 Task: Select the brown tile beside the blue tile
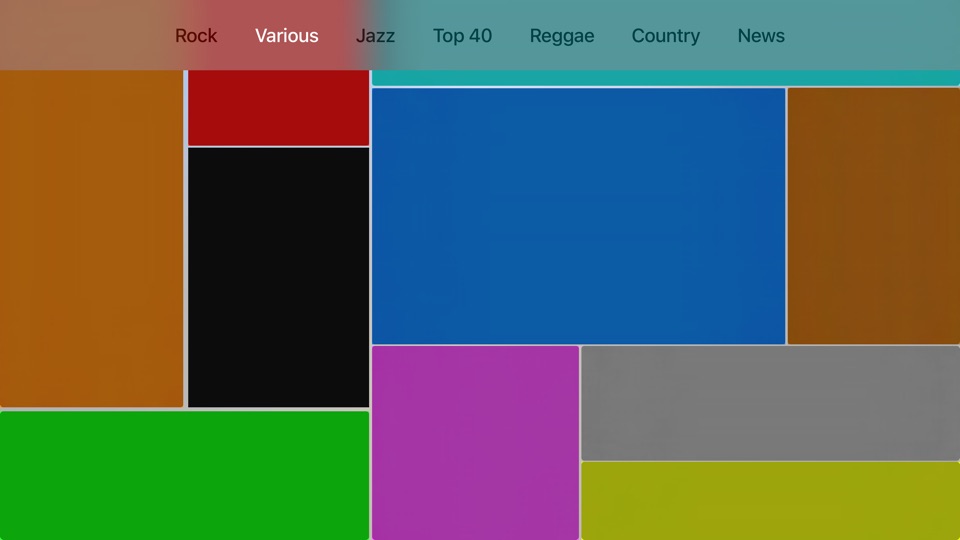(873, 215)
